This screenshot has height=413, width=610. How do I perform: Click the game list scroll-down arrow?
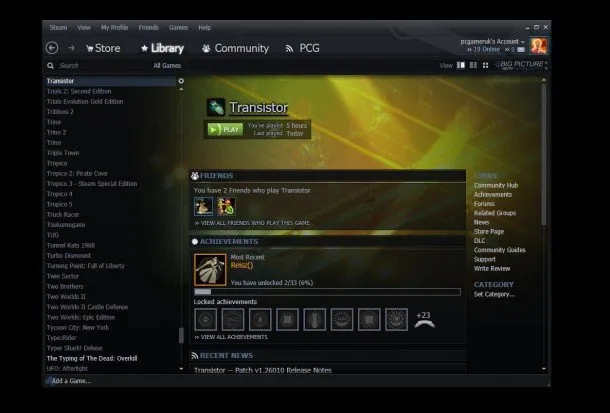click(181, 369)
